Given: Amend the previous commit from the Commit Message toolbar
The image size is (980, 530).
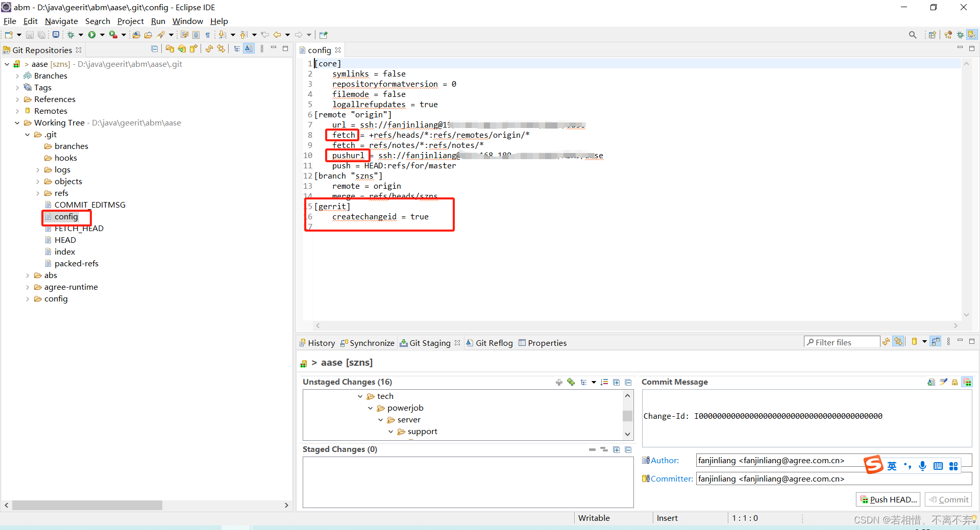Looking at the screenshot, I should click(x=932, y=382).
